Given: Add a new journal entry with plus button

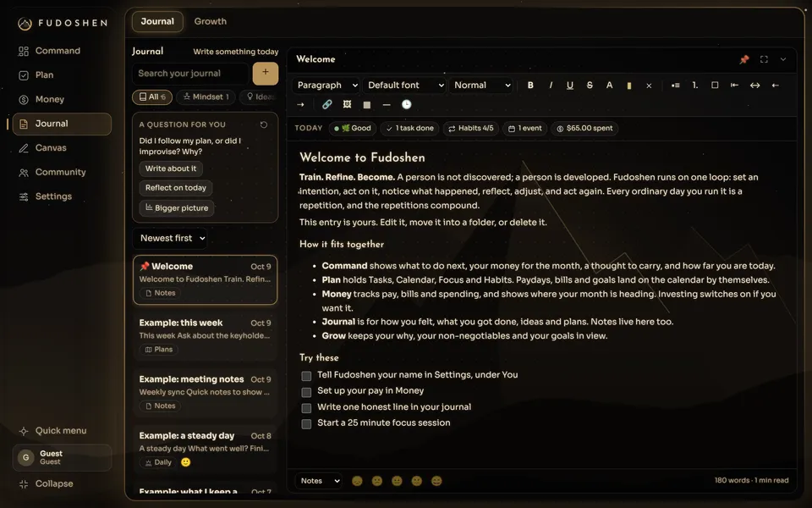Looking at the screenshot, I should [265, 73].
